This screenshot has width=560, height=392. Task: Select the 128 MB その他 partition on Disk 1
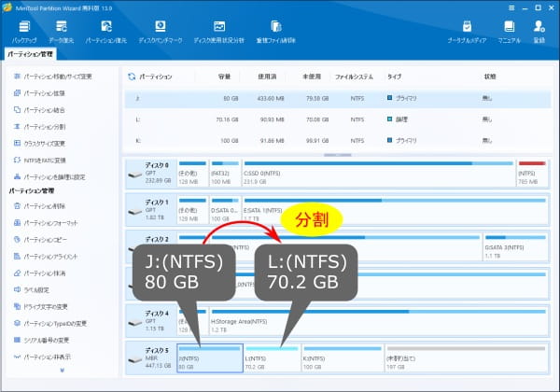[192, 211]
